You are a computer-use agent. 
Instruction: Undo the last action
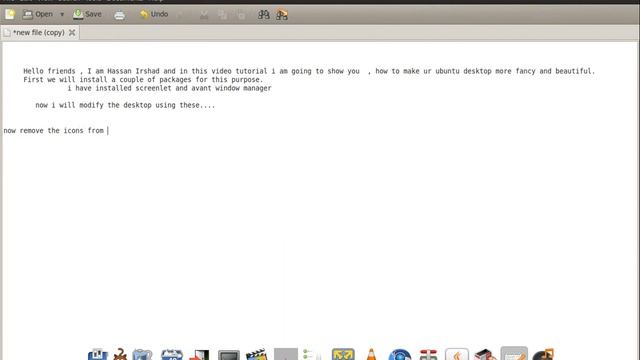154,14
